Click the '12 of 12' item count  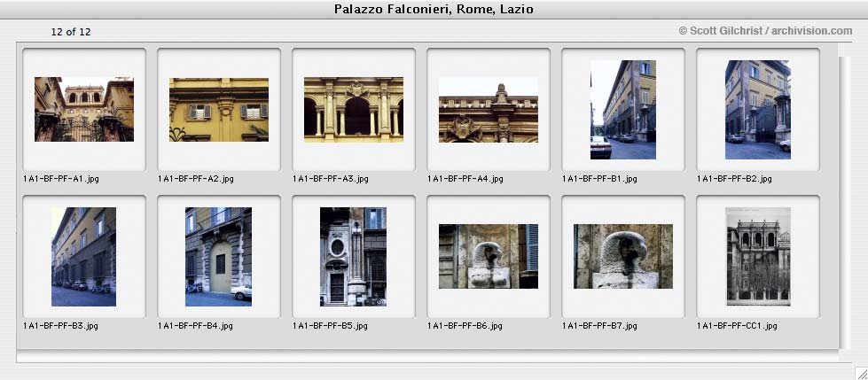point(71,32)
